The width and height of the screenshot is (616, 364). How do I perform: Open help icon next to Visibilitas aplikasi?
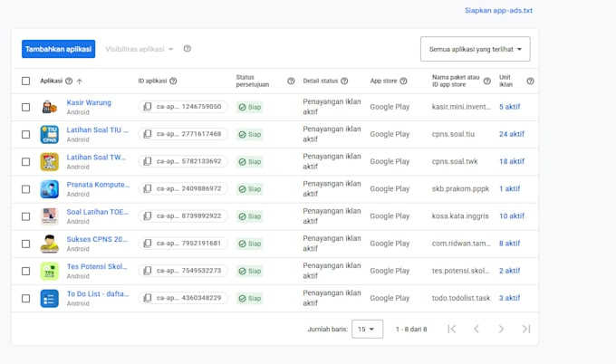(x=188, y=49)
